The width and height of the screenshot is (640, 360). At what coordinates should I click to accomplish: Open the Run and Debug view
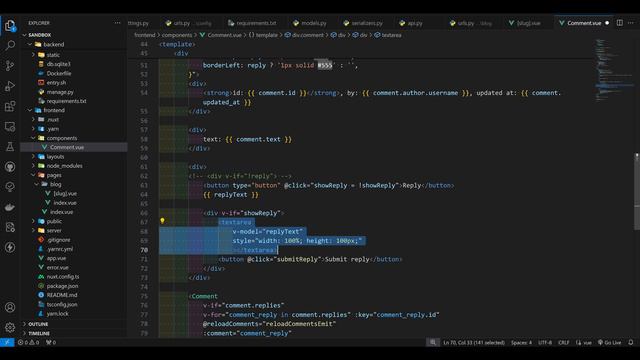(x=10, y=86)
